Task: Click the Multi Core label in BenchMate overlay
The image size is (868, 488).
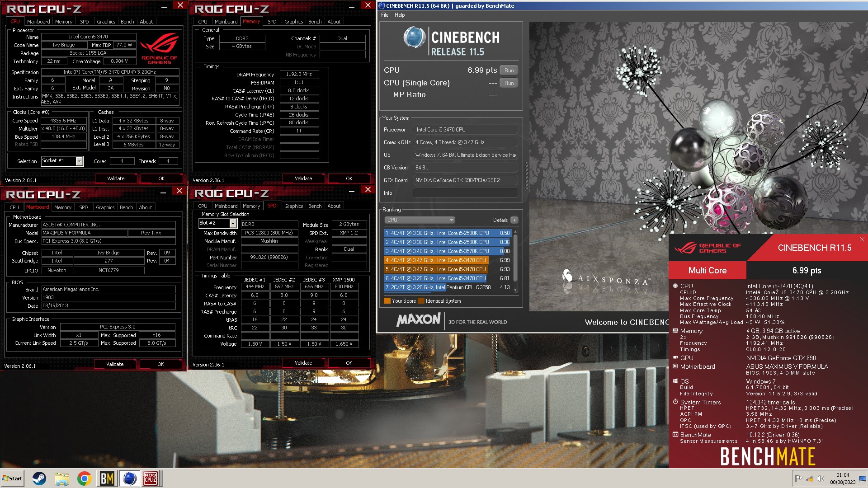Action: [x=707, y=270]
